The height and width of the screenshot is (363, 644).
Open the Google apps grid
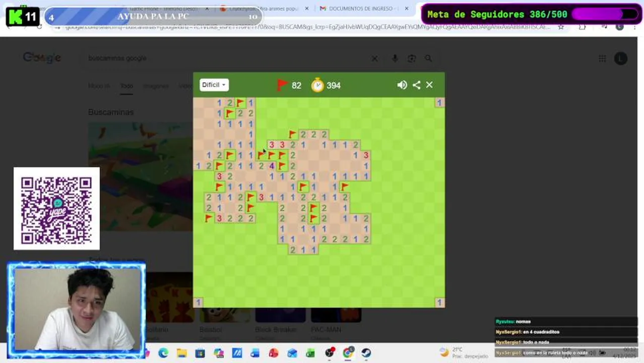pos(602,58)
